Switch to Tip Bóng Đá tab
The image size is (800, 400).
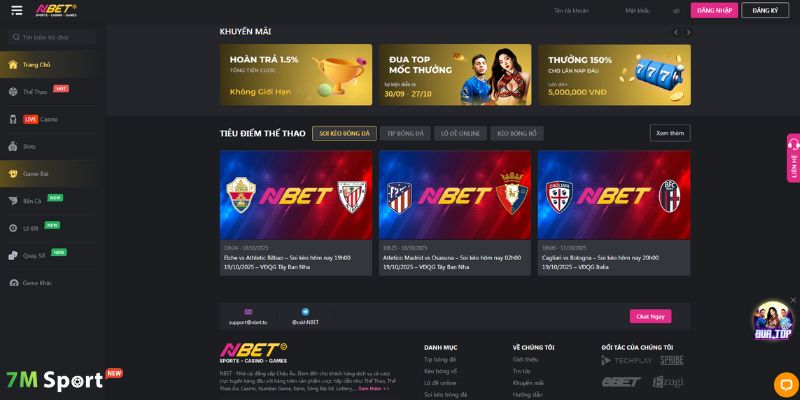pyautogui.click(x=405, y=134)
